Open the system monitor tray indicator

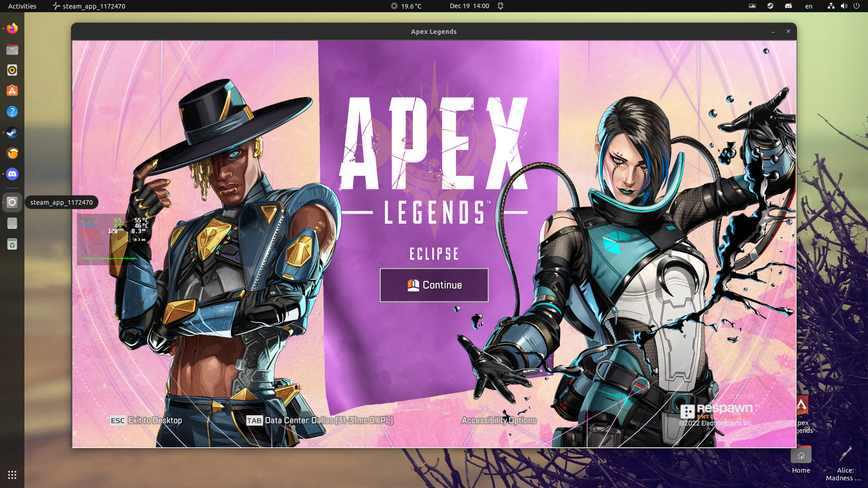point(752,6)
